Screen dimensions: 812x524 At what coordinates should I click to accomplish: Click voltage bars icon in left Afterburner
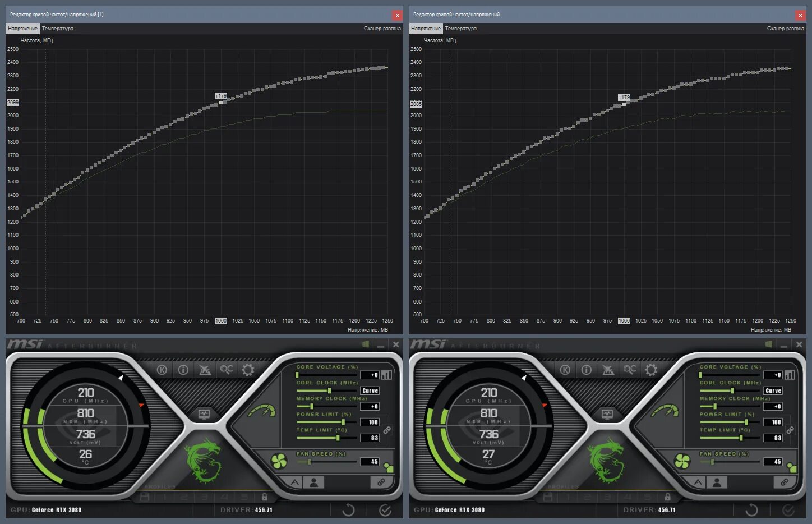click(386, 375)
